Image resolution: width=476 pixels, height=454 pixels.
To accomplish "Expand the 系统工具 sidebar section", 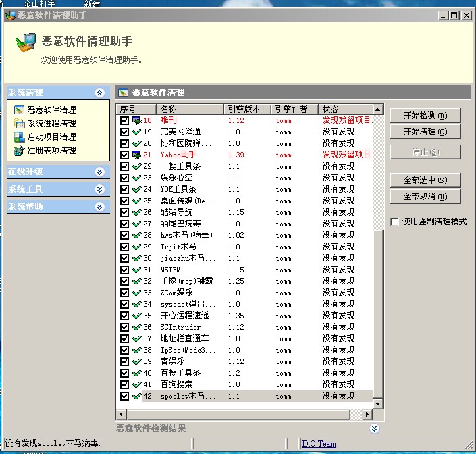I will (x=99, y=189).
